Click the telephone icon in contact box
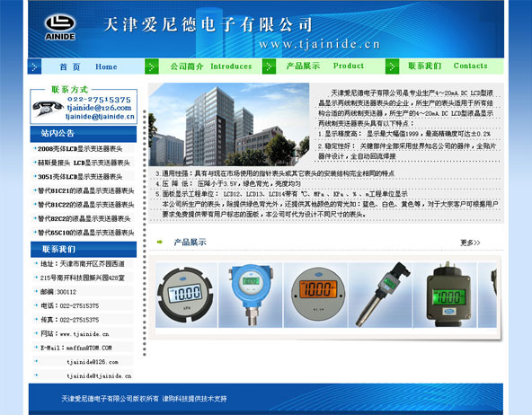The image size is (532, 415). 48,108
